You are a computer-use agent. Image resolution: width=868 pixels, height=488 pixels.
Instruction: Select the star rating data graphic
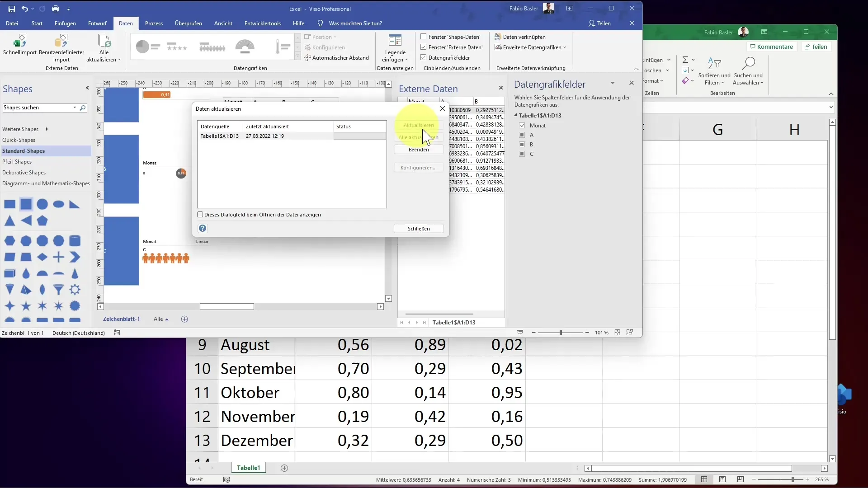(x=177, y=47)
